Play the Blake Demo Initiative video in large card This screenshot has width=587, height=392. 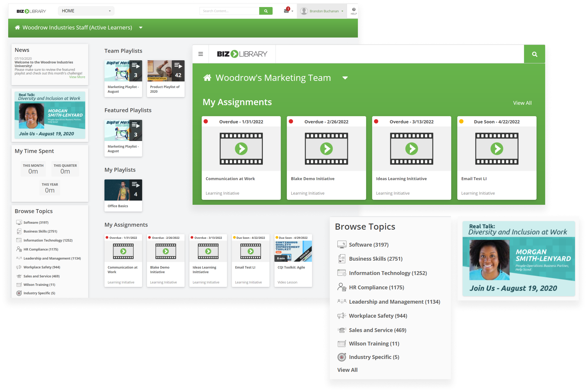click(x=326, y=149)
